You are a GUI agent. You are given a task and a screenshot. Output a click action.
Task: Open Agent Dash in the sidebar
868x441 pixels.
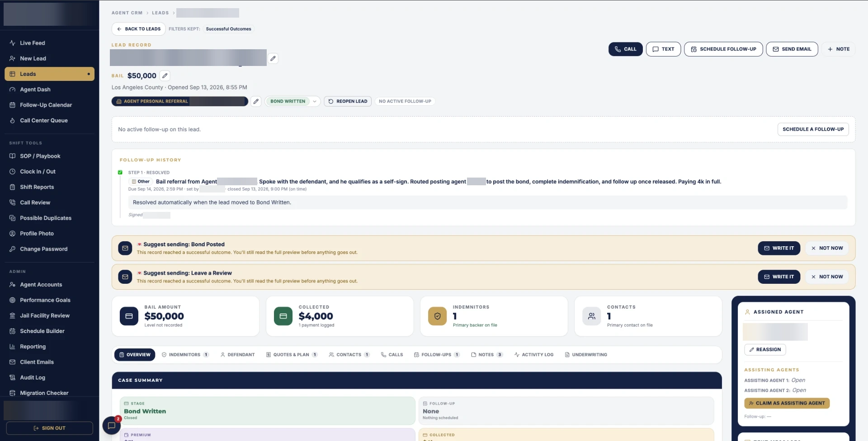(x=49, y=89)
